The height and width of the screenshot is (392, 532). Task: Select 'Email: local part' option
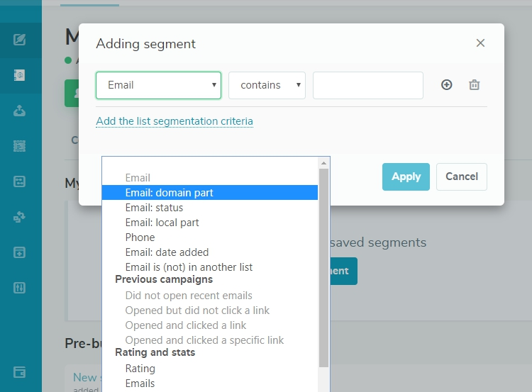(x=162, y=223)
